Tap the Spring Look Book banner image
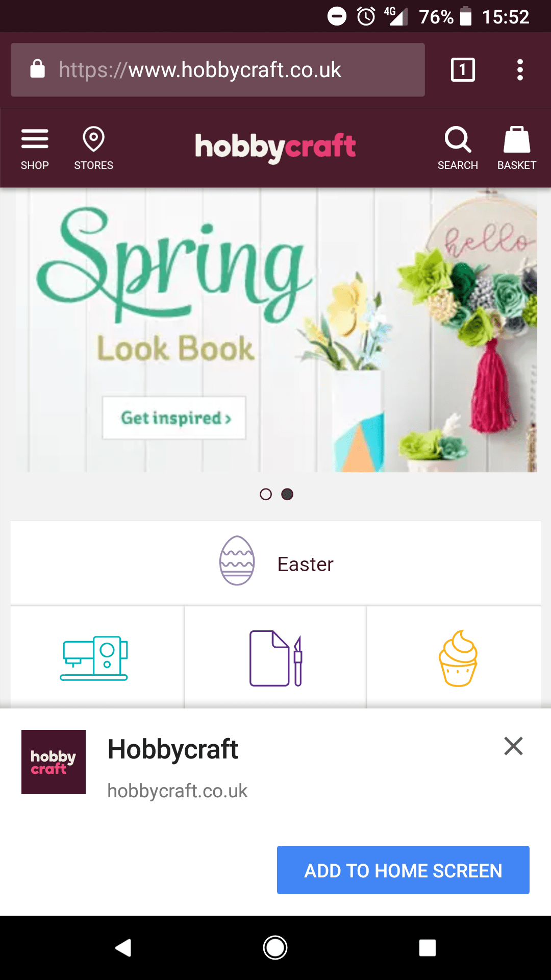551x980 pixels. pos(276,330)
